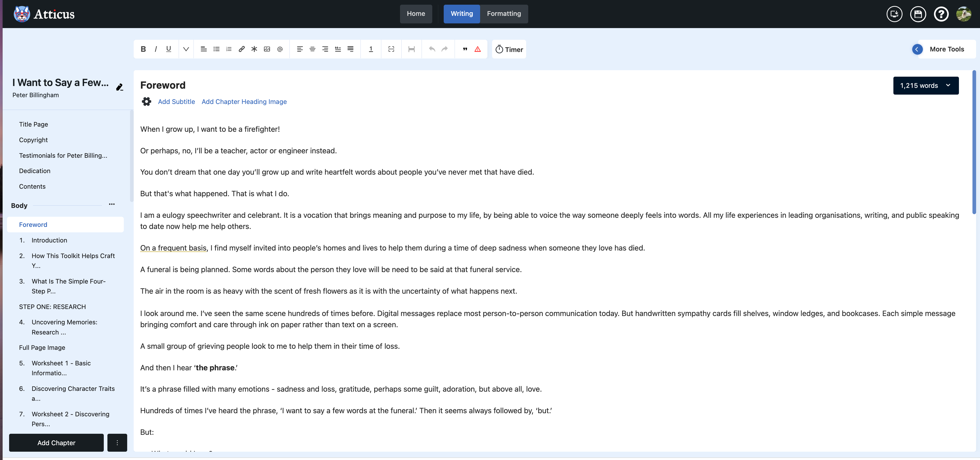Screen dimensions: 980x460
Task: Open Full Page Image item
Action: point(42,347)
